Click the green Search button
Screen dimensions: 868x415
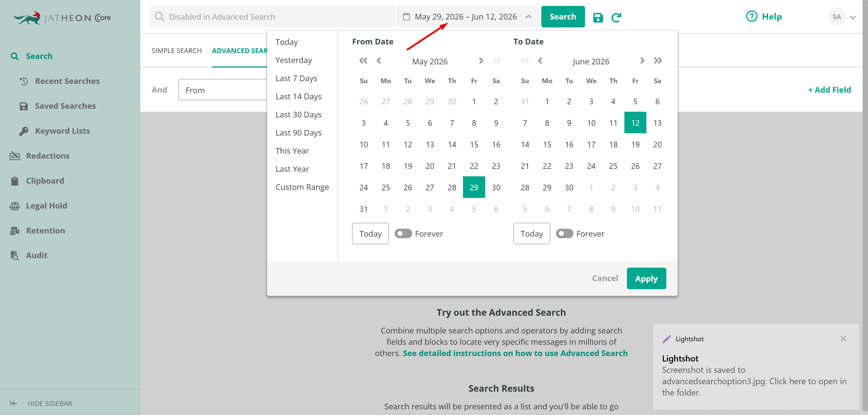tap(563, 17)
